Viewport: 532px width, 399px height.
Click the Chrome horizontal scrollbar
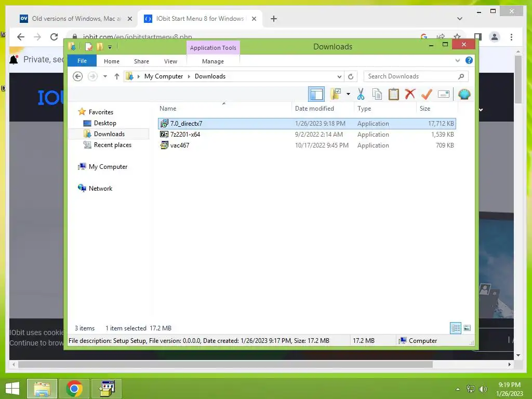pyautogui.click(x=225, y=364)
